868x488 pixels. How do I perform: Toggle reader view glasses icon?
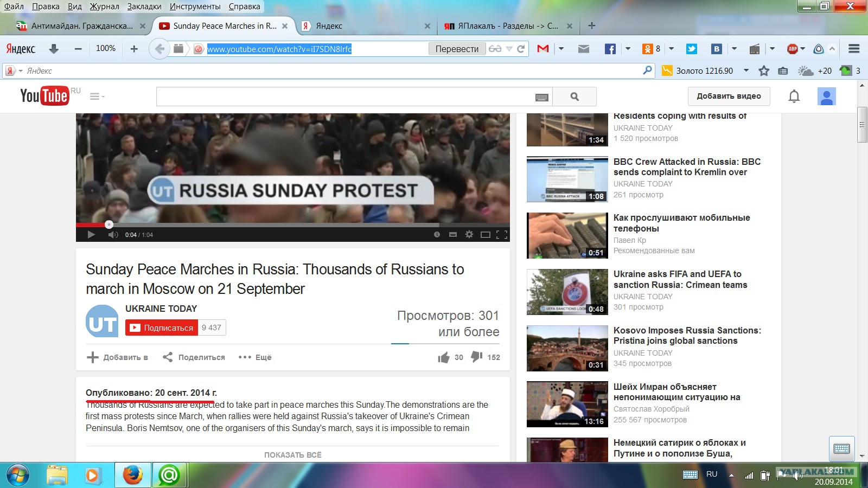pos(495,49)
